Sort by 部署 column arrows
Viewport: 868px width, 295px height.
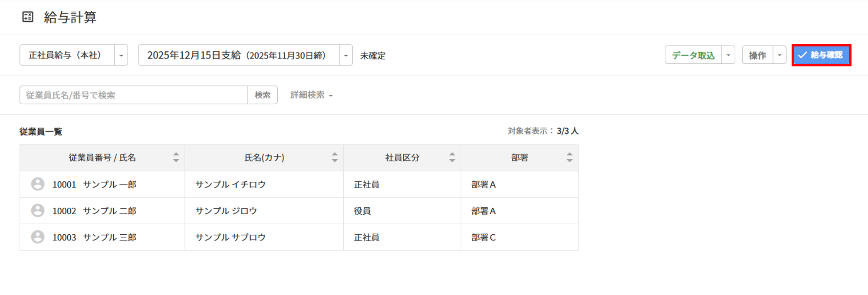569,157
